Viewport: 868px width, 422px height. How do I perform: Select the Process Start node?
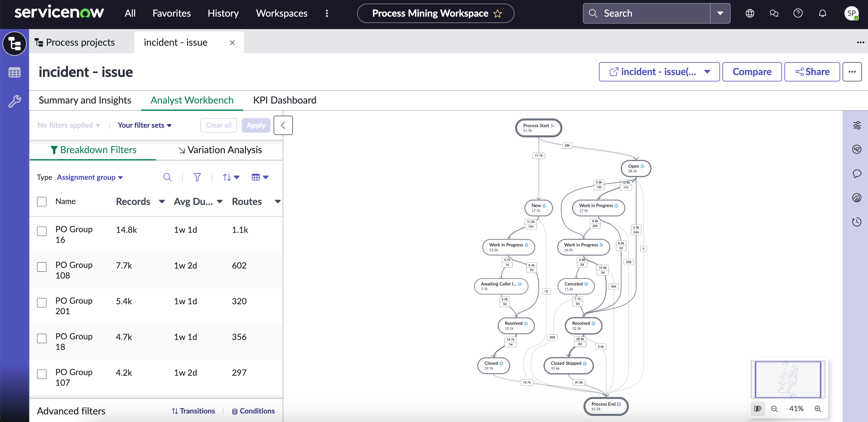538,128
